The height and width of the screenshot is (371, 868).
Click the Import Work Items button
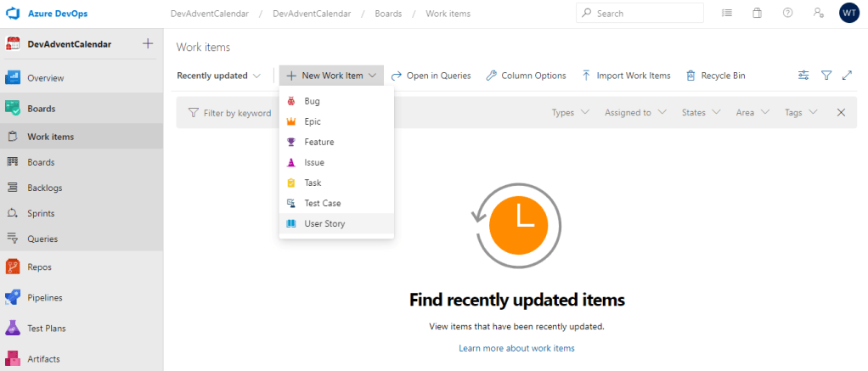point(626,76)
